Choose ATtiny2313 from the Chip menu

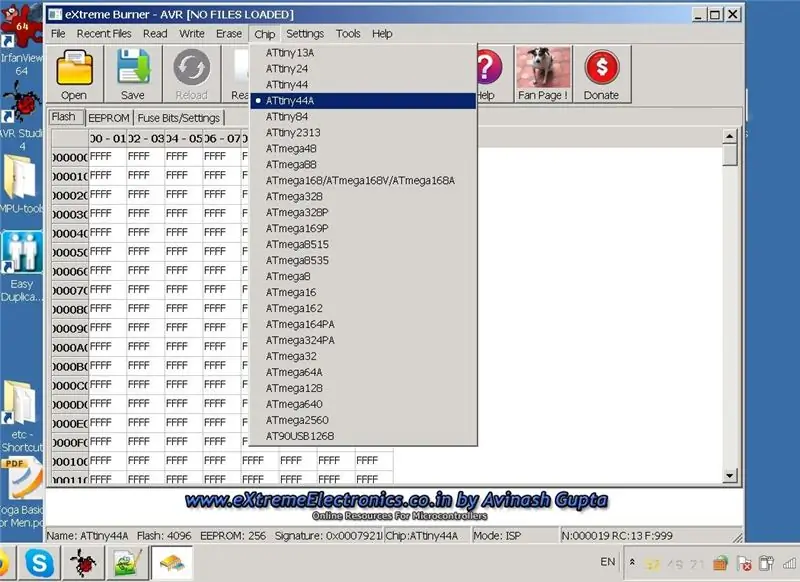click(x=363, y=133)
